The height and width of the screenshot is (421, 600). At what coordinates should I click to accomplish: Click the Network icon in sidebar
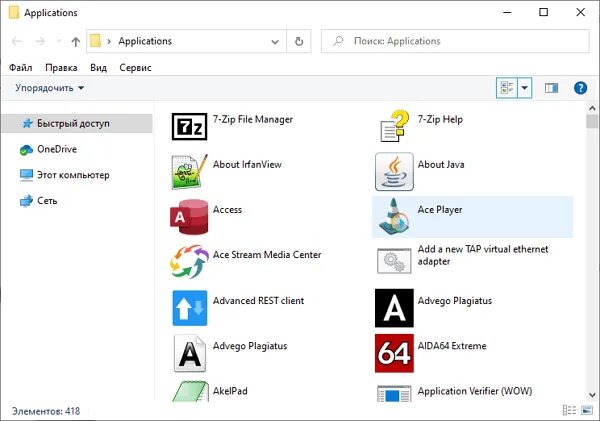[26, 201]
